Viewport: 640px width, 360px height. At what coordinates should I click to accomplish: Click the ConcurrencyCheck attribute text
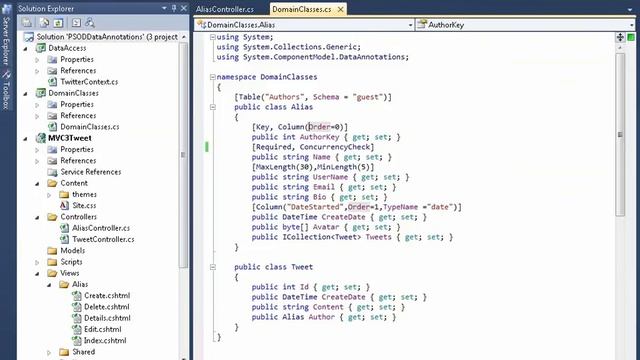[x=334, y=147]
